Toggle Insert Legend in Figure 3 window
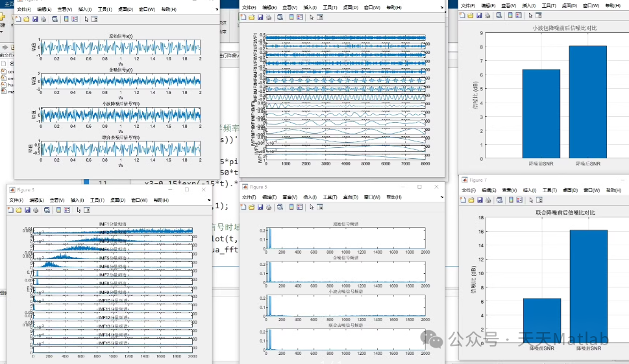Screen dimensions: 629x364 67,210
